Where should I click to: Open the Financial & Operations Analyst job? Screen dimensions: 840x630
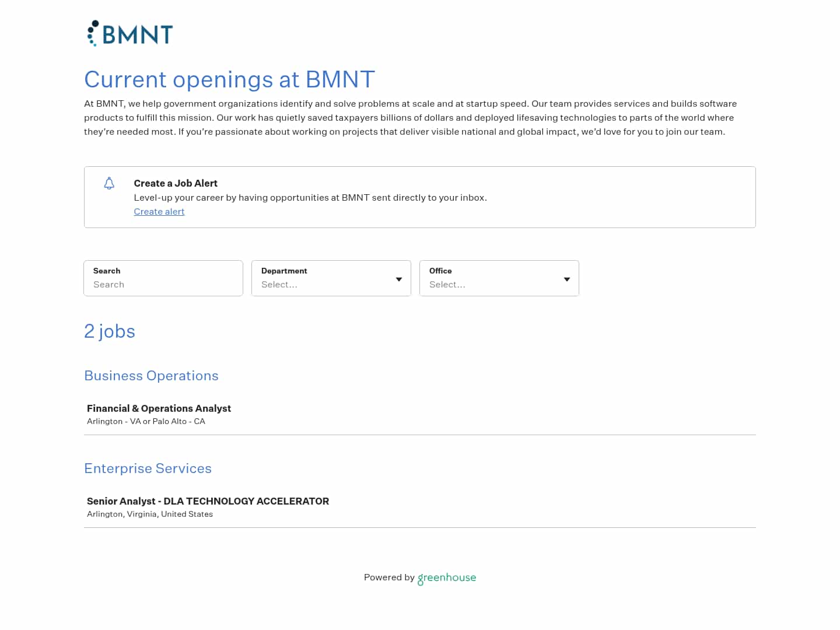click(420, 414)
